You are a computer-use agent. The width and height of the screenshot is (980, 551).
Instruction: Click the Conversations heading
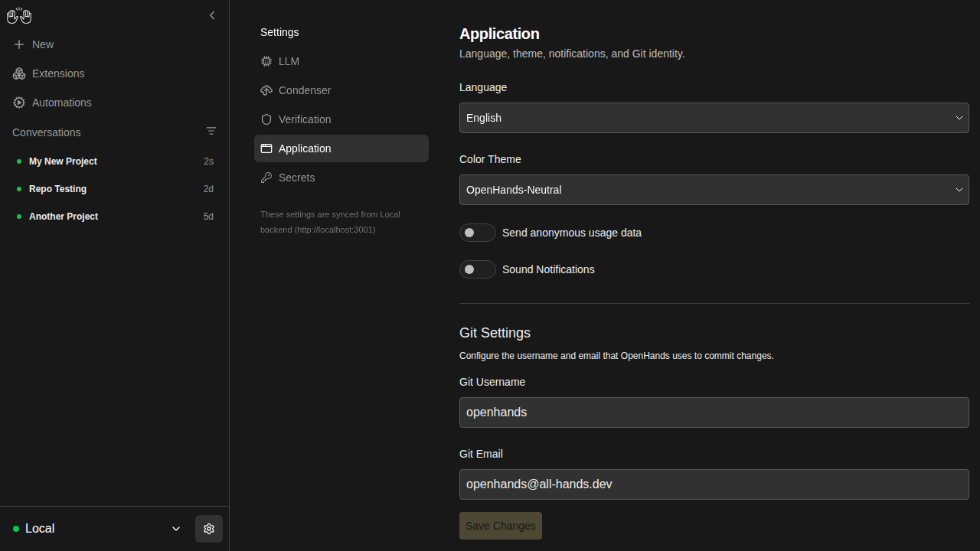tap(47, 132)
